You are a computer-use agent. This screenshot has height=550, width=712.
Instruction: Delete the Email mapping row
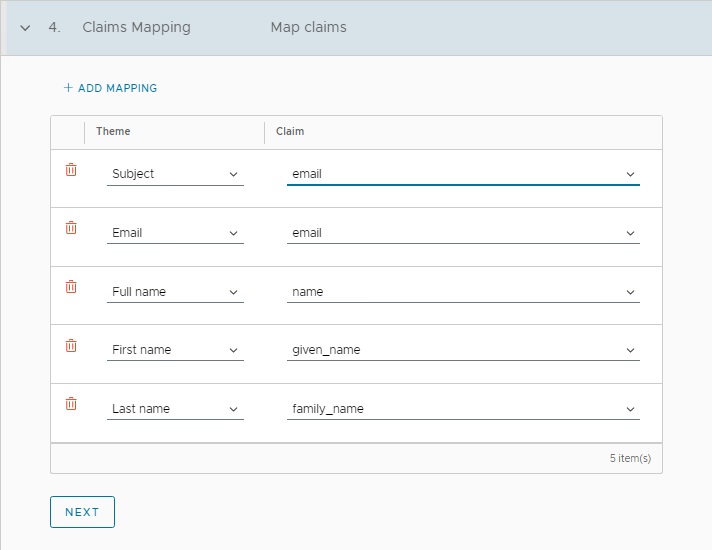[71, 228]
